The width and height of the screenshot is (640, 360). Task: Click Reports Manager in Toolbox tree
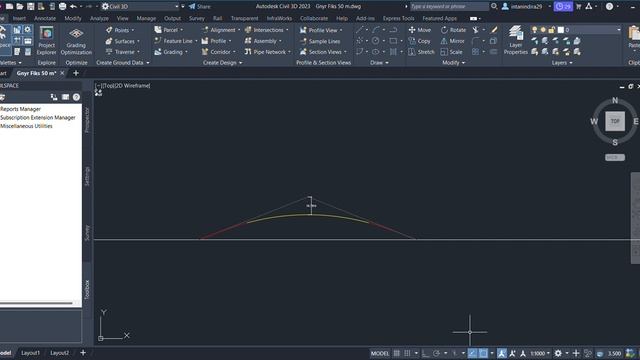tap(20, 109)
